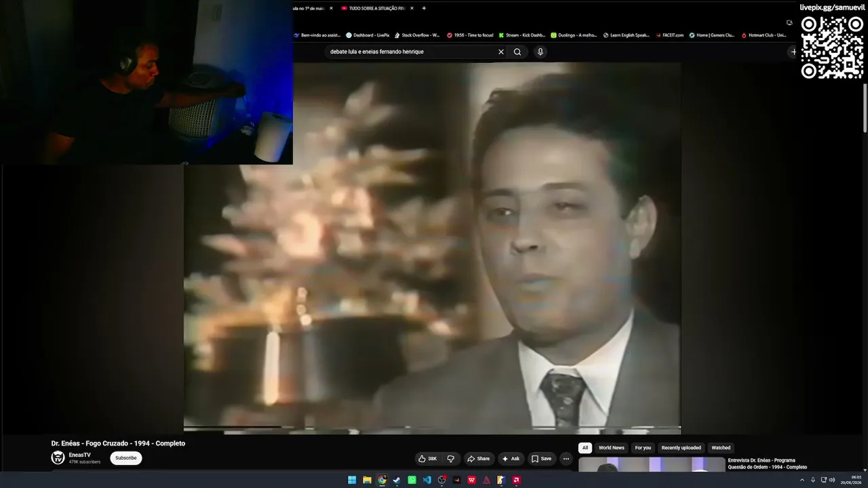Start voice search with the microphone
The width and height of the screenshot is (868, 488).
pos(540,52)
